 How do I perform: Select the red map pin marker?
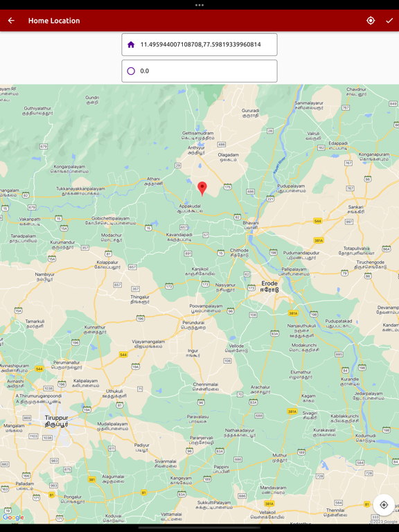[x=202, y=188]
